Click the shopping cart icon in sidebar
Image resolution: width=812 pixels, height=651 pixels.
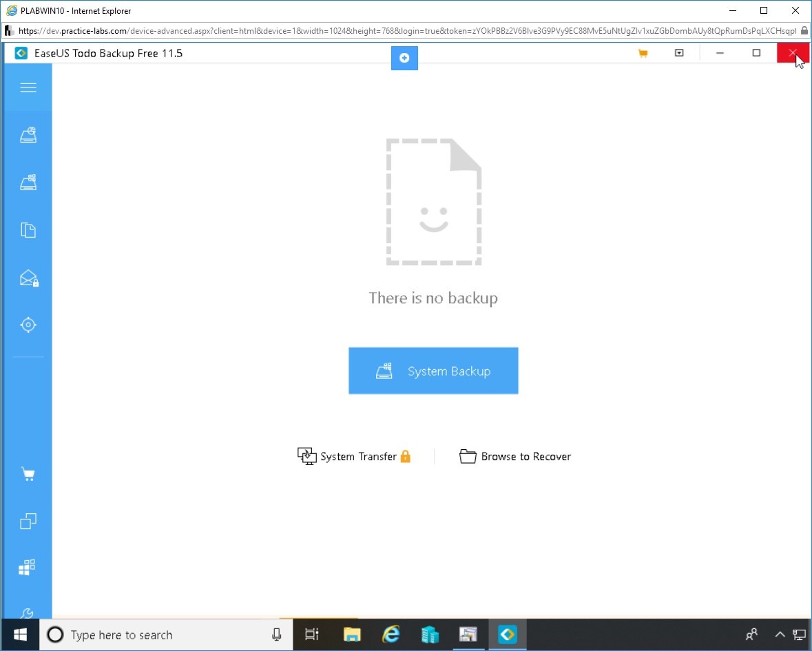click(28, 474)
